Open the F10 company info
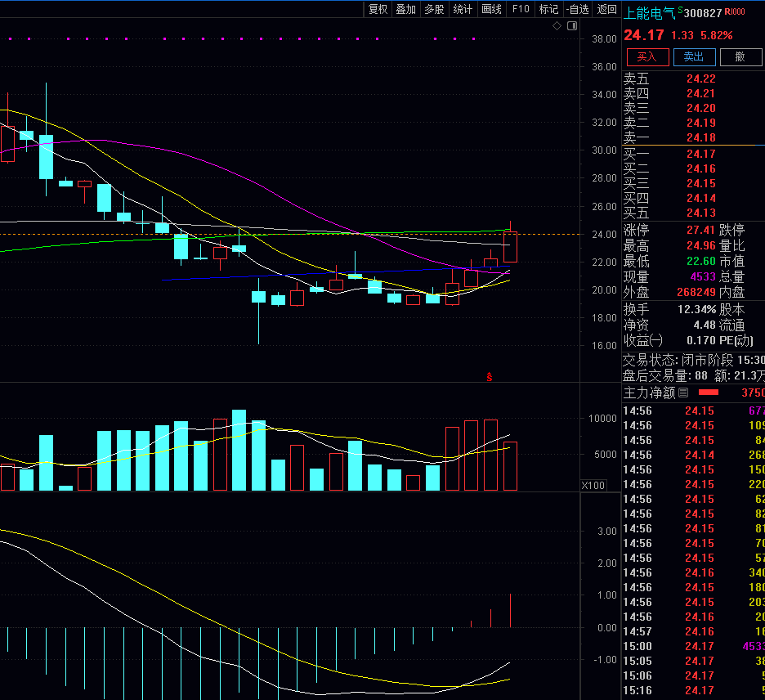The image size is (765, 700). [521, 9]
